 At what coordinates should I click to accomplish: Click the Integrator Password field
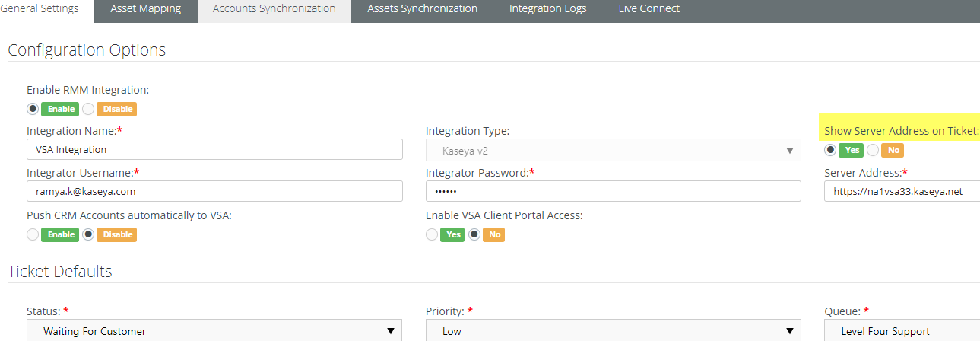(613, 191)
